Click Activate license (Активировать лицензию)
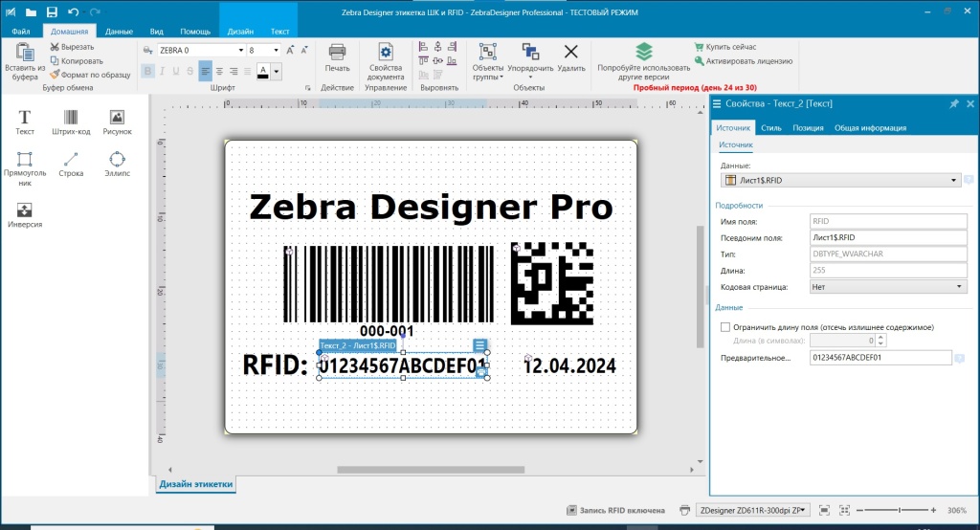Viewport: 980px width, 530px height. [743, 60]
